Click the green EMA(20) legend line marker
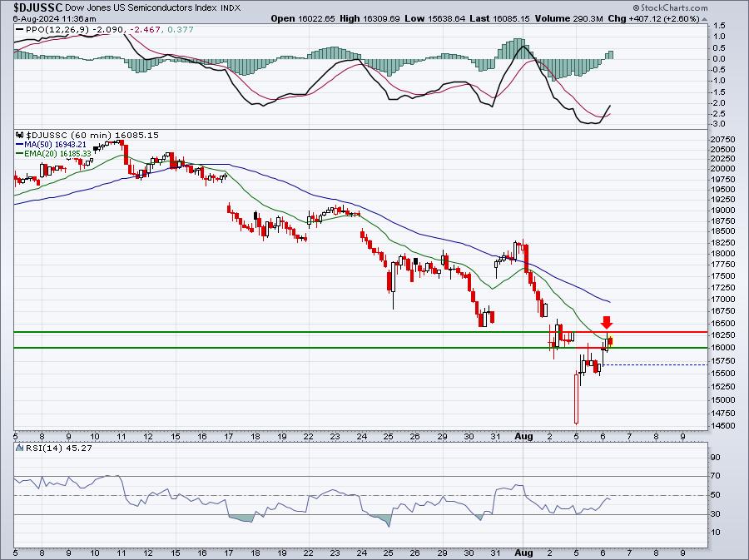This screenshot has width=749, height=560. pos(20,154)
